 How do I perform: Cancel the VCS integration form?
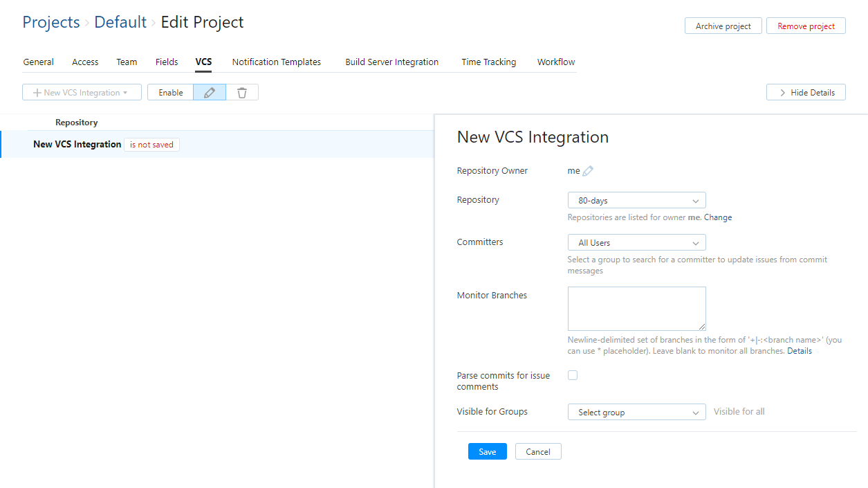coord(537,452)
